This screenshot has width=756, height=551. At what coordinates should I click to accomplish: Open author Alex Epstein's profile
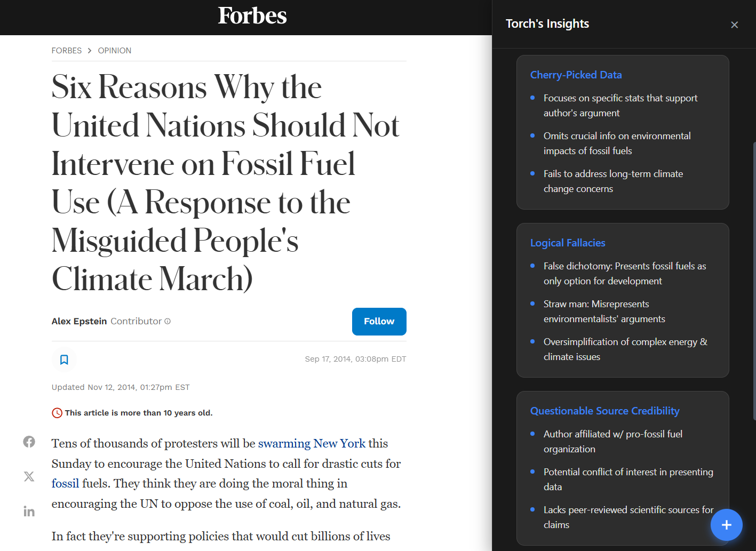[x=79, y=321]
